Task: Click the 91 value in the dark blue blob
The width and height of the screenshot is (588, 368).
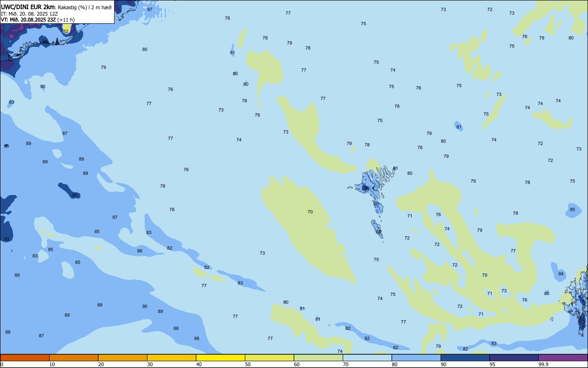Action: pyautogui.click(x=75, y=195)
